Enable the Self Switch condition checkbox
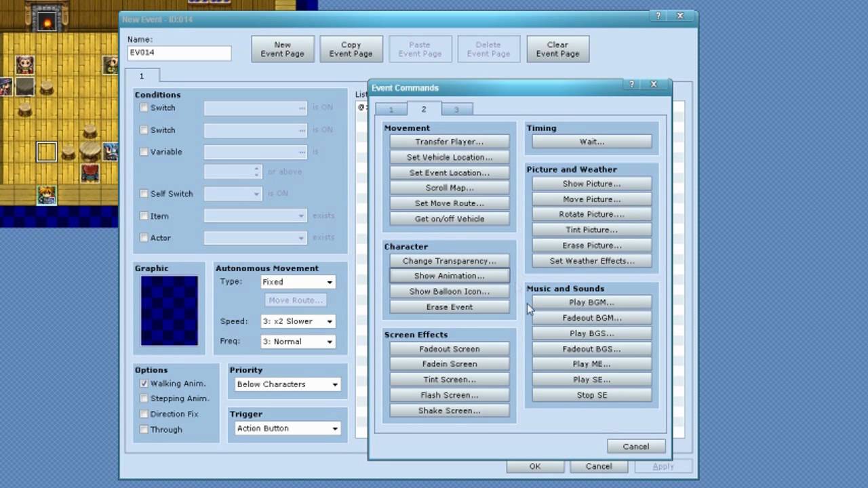The width and height of the screenshot is (868, 488). tap(144, 194)
